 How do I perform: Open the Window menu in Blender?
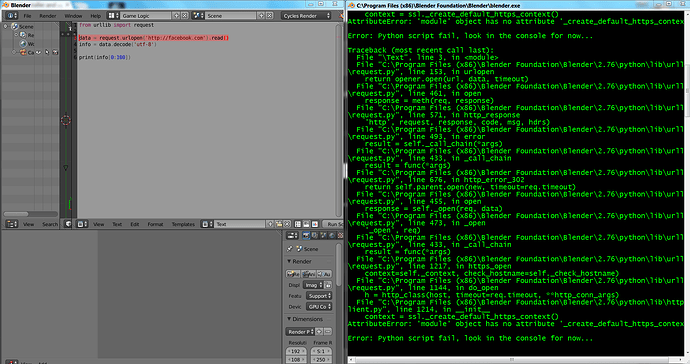coord(73,16)
